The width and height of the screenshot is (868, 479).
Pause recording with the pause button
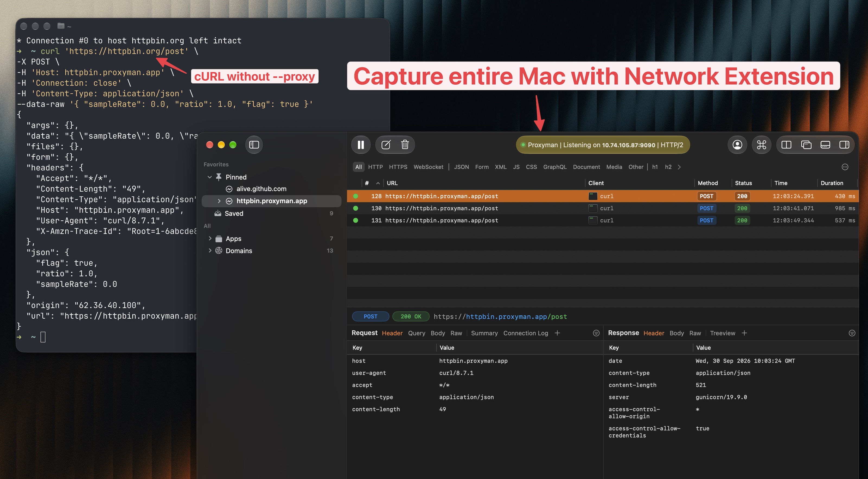click(x=360, y=145)
